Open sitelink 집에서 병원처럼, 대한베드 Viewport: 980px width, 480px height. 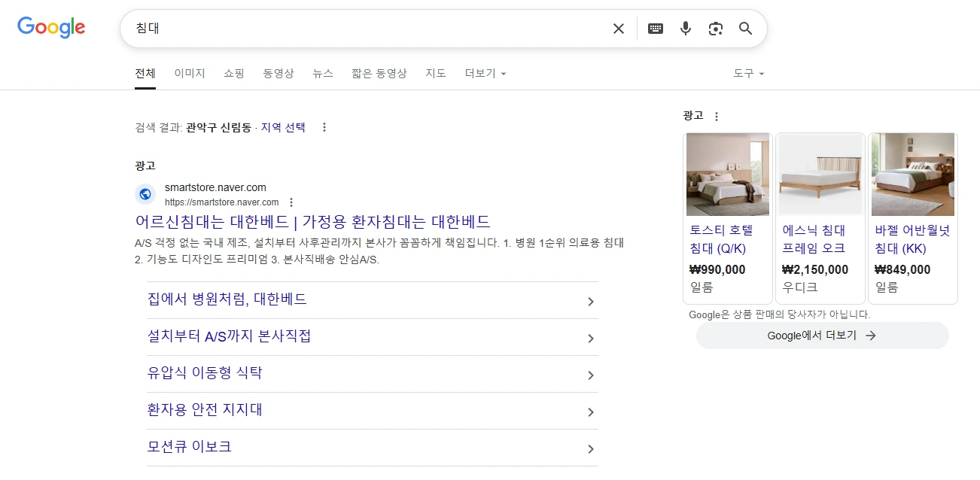pyautogui.click(x=227, y=299)
